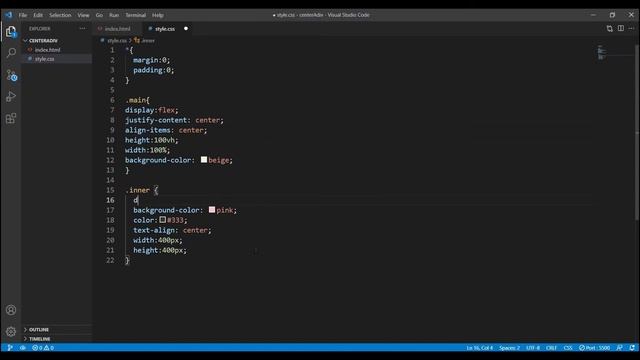
Task: Switch to the index.html tab
Action: click(117, 29)
